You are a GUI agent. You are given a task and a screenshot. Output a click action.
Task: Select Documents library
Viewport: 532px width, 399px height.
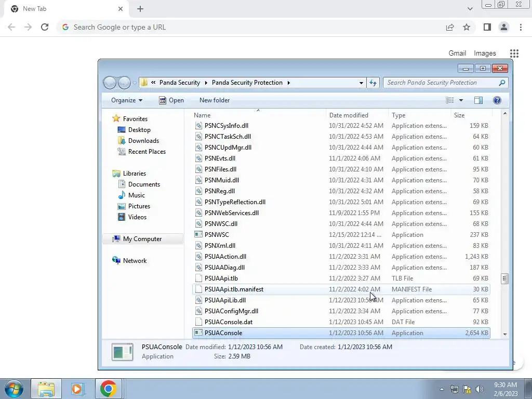pos(144,184)
